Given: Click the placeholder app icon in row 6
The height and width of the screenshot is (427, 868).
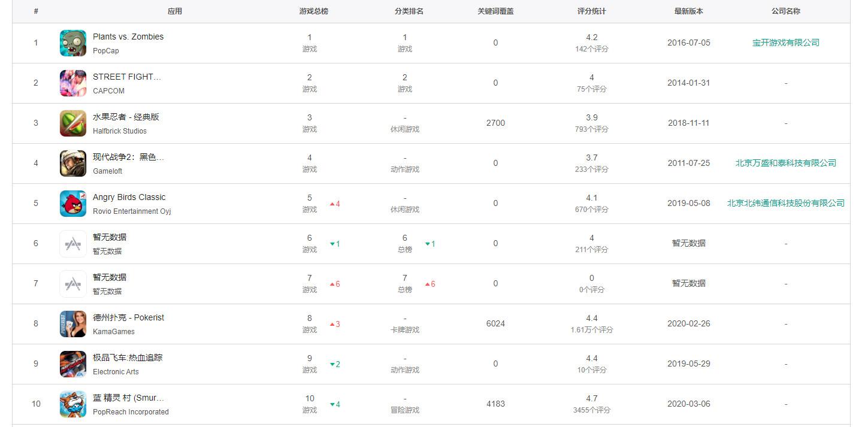Looking at the screenshot, I should click(73, 244).
